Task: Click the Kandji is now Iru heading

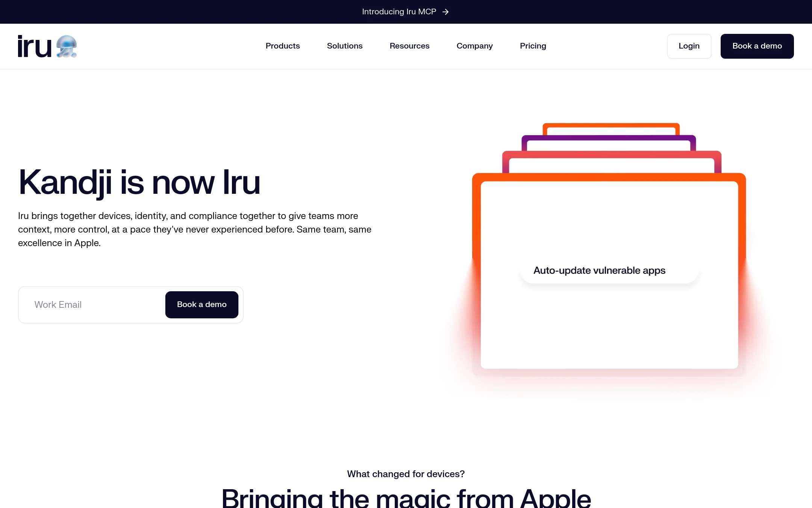Action: click(139, 183)
